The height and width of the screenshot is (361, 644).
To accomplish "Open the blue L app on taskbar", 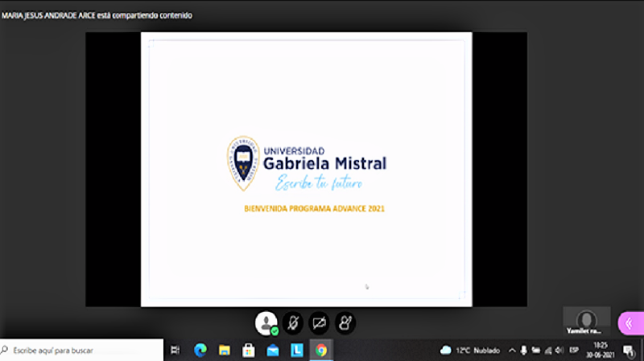I will tap(297, 350).
